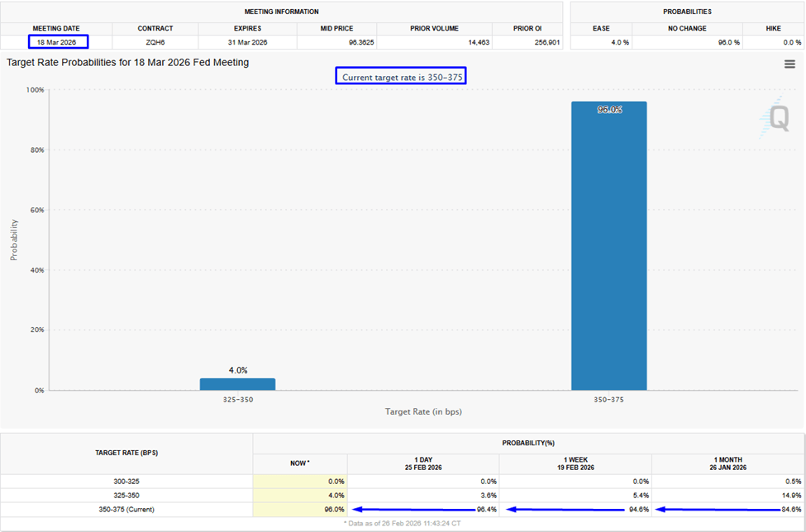This screenshot has height=532, width=806.
Task: Click the 1 WEEK 19 FEB 2026 column header
Action: click(575, 463)
